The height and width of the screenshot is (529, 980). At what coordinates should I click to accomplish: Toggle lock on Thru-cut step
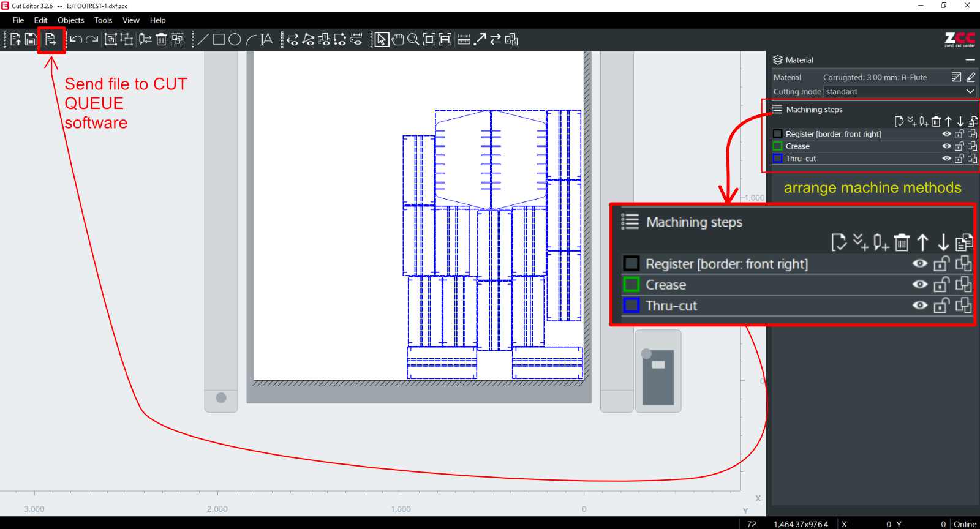click(x=959, y=159)
